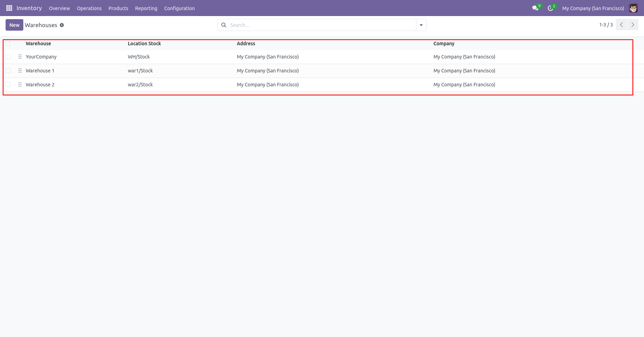The width and height of the screenshot is (644, 337).
Task: Focus the Search input field
Action: point(322,25)
